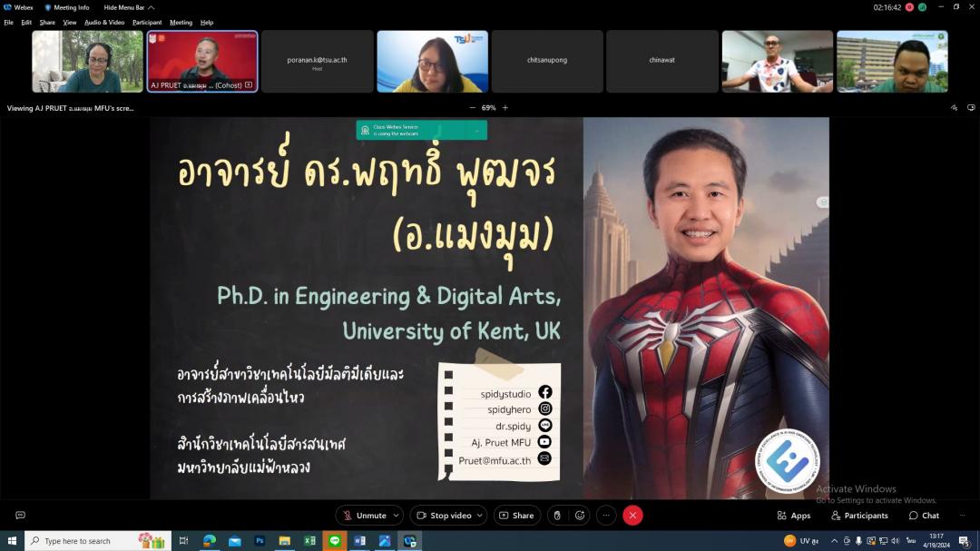Click the Share content button
This screenshot has width=980, height=551.
(516, 516)
